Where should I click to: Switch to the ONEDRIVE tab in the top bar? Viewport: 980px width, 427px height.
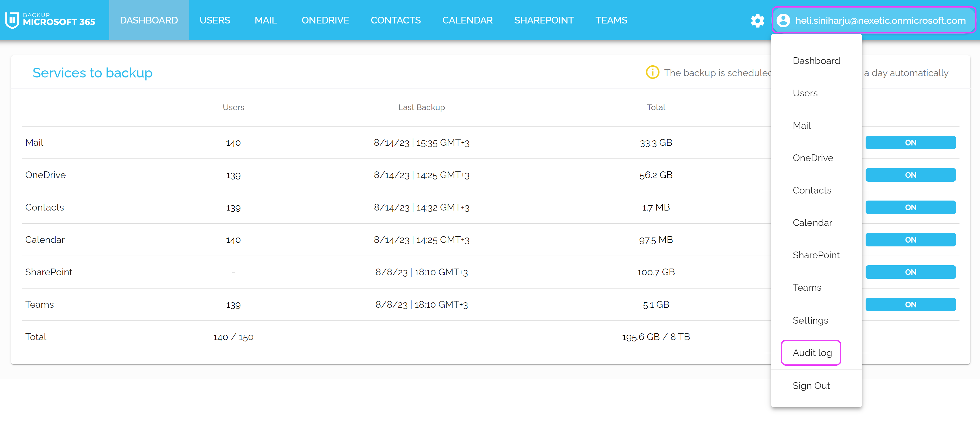325,20
